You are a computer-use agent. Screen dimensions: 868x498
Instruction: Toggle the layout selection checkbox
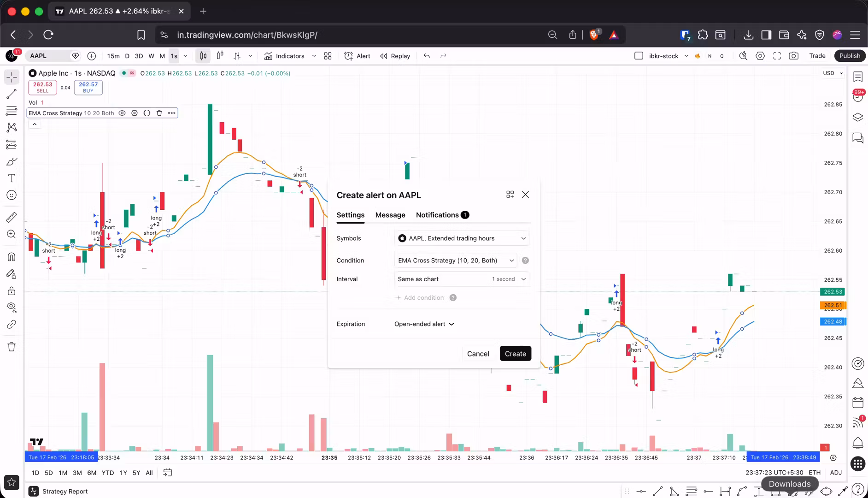pyautogui.click(x=639, y=56)
